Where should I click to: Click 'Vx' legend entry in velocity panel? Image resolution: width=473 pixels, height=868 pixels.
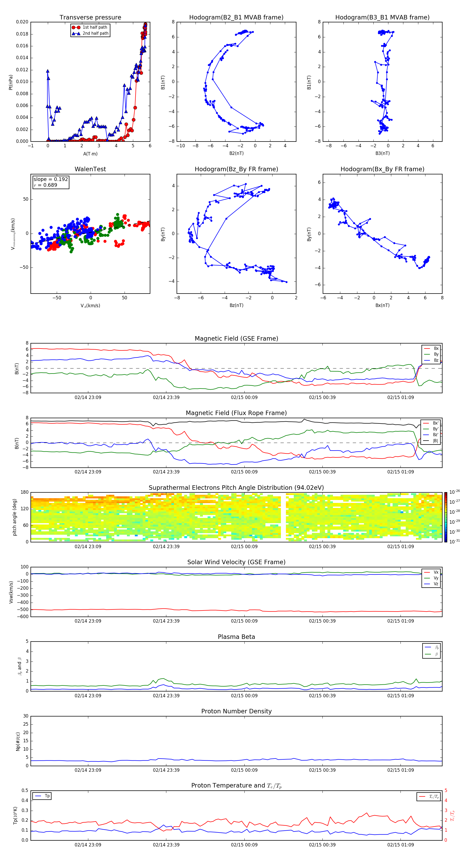[431, 572]
